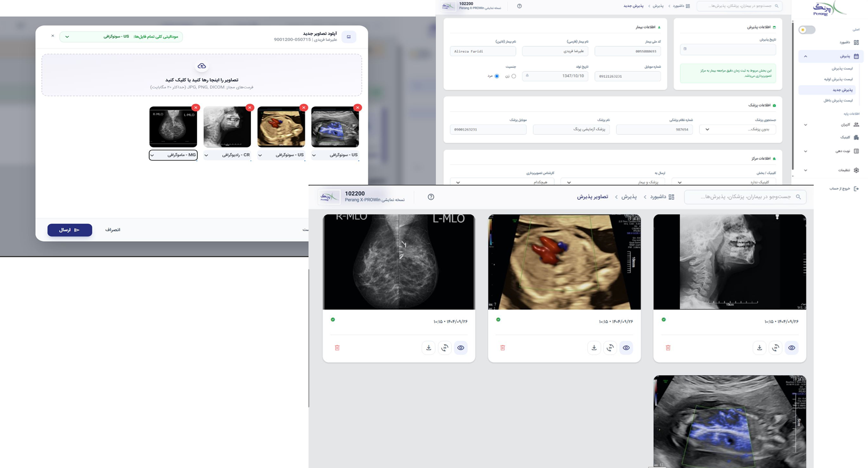Remove the mammography thumbnail with red X
Screen dimensions: 868x468
click(196, 108)
